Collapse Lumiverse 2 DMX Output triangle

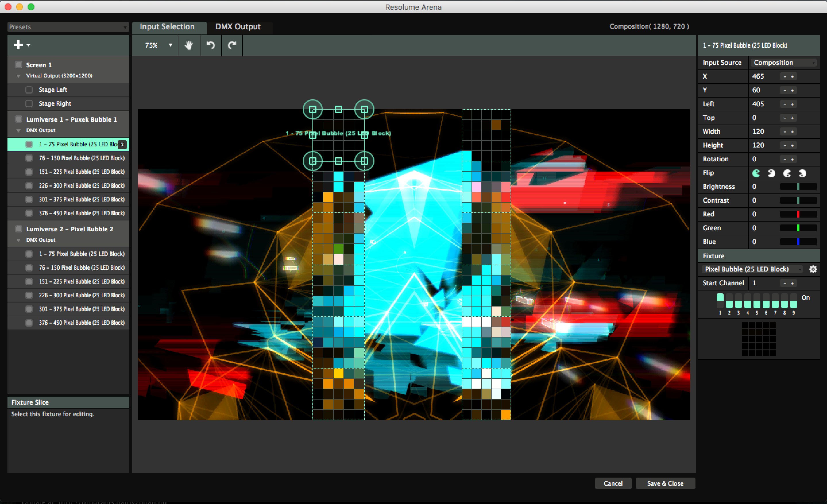coord(18,240)
